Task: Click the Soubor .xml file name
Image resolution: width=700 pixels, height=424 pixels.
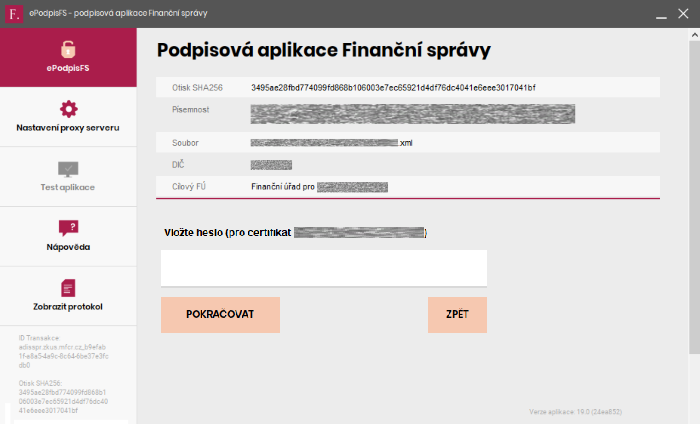Action: point(331,143)
